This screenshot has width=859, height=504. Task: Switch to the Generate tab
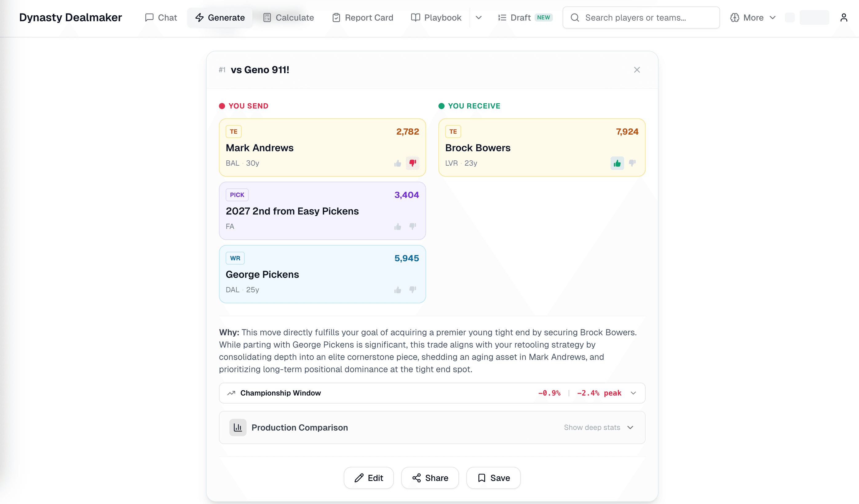220,18
